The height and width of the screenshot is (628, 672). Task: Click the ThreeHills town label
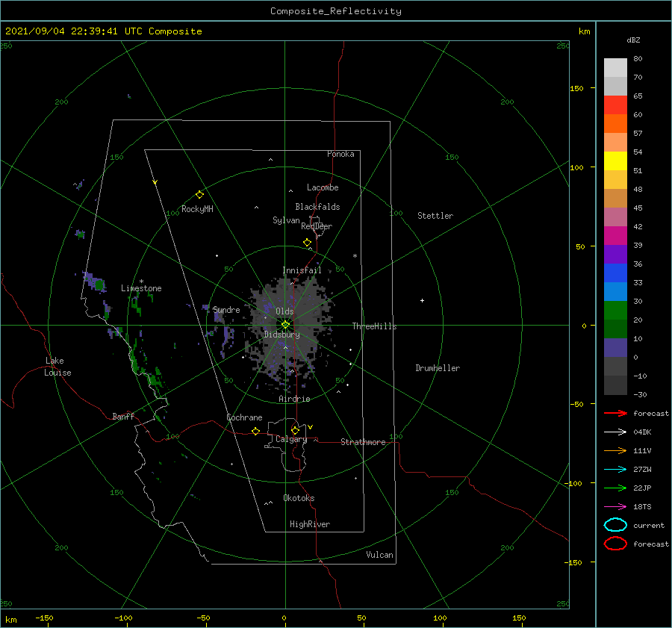click(x=375, y=326)
